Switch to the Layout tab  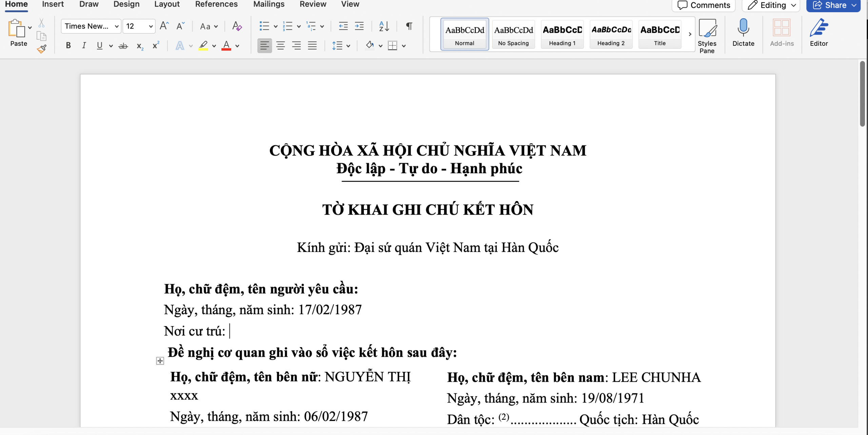(167, 4)
